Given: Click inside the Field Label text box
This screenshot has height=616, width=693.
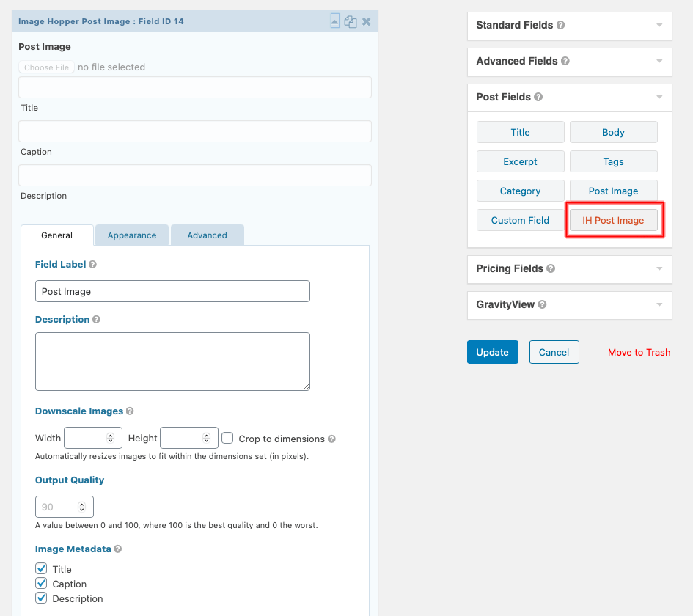Looking at the screenshot, I should coord(172,291).
